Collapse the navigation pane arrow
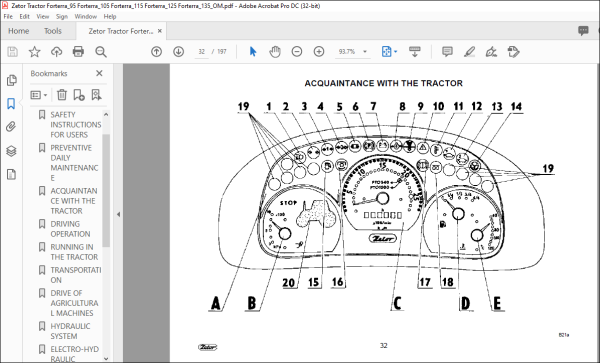Screen dimensions: 600x363 coord(118,214)
